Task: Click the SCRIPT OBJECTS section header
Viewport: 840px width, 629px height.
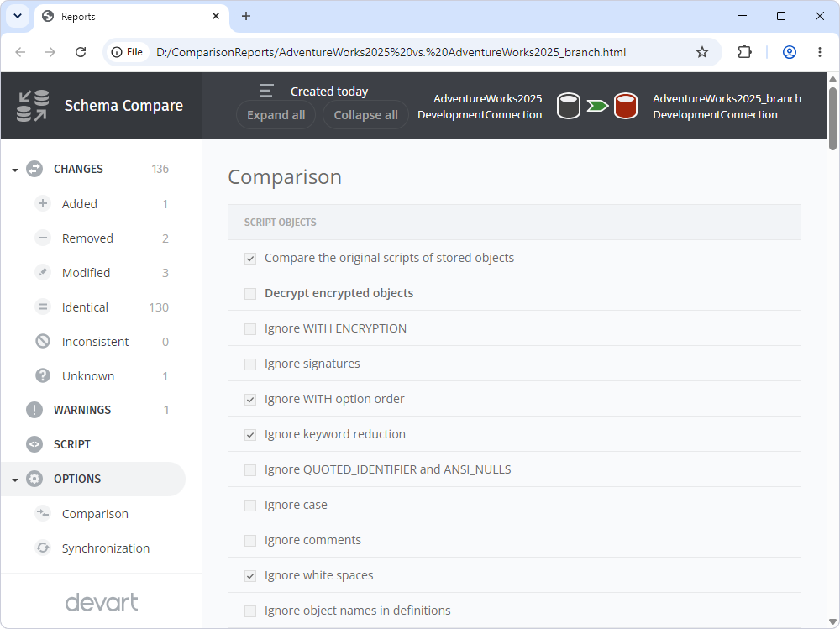Action: tap(514, 222)
